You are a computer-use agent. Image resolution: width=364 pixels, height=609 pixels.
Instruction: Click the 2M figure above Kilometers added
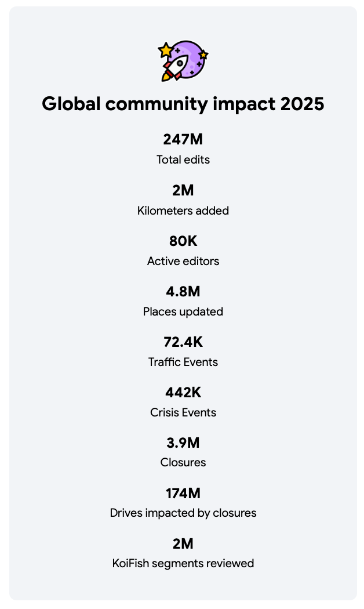pos(183,190)
